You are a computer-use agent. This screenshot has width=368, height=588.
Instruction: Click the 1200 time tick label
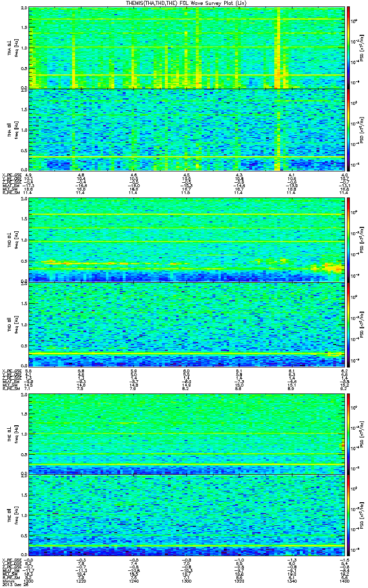29,581
